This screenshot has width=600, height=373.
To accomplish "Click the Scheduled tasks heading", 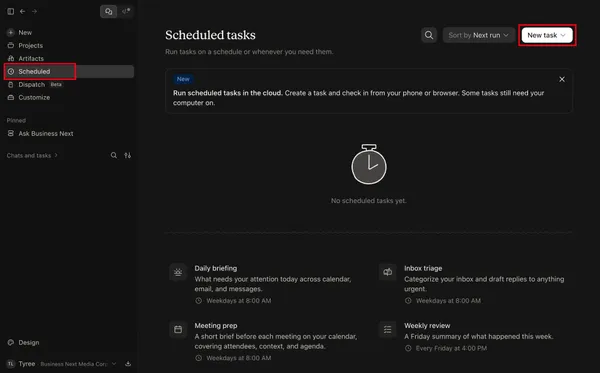I will coord(210,35).
